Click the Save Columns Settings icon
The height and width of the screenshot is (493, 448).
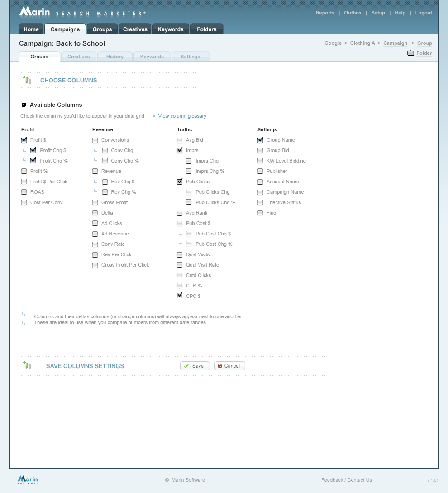[x=27, y=366]
